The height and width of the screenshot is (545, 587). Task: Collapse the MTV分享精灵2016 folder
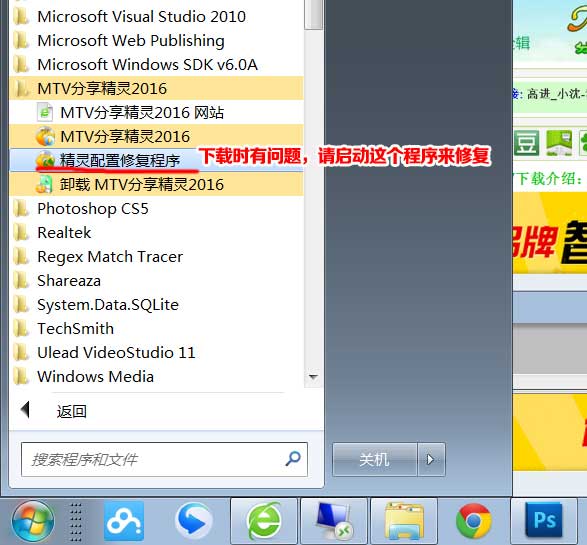pos(156,88)
